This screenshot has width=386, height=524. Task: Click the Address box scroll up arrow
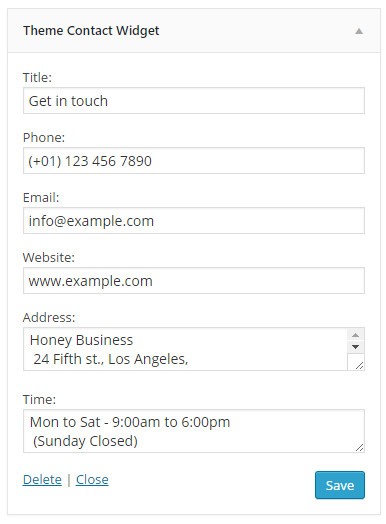point(356,335)
